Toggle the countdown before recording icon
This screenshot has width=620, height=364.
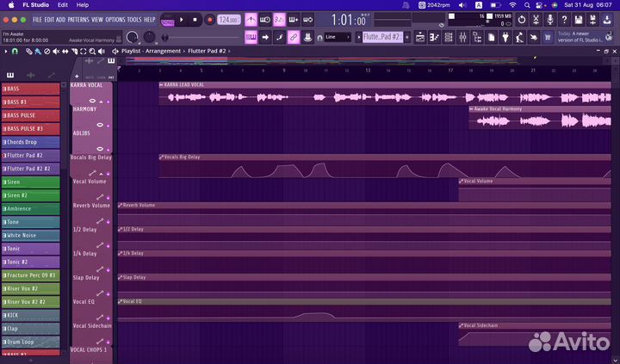point(279,20)
